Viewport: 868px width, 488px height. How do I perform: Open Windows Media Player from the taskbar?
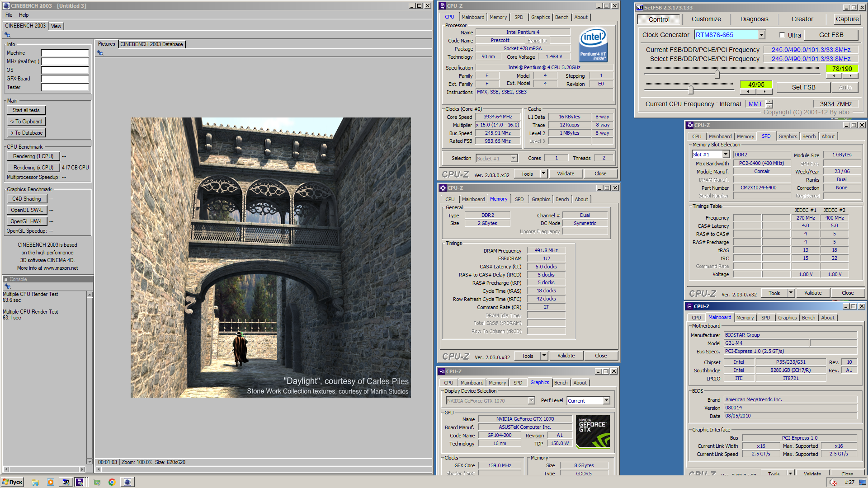[x=50, y=482]
